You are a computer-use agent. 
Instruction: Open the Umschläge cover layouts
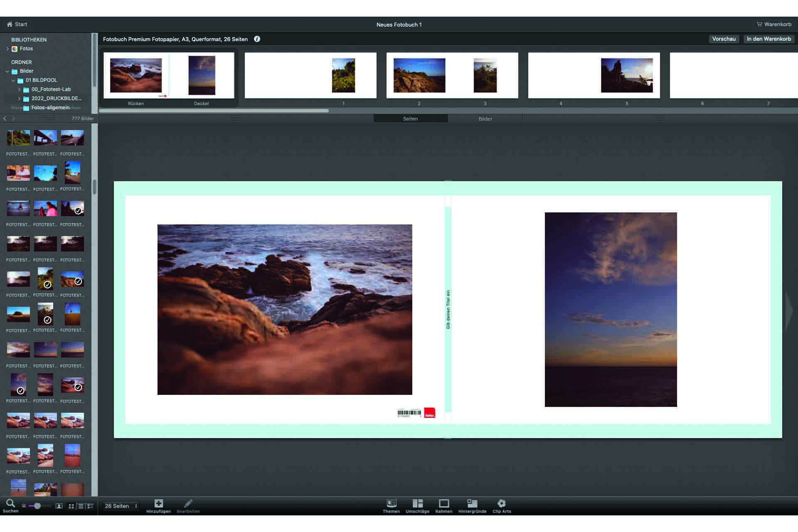pos(417,506)
